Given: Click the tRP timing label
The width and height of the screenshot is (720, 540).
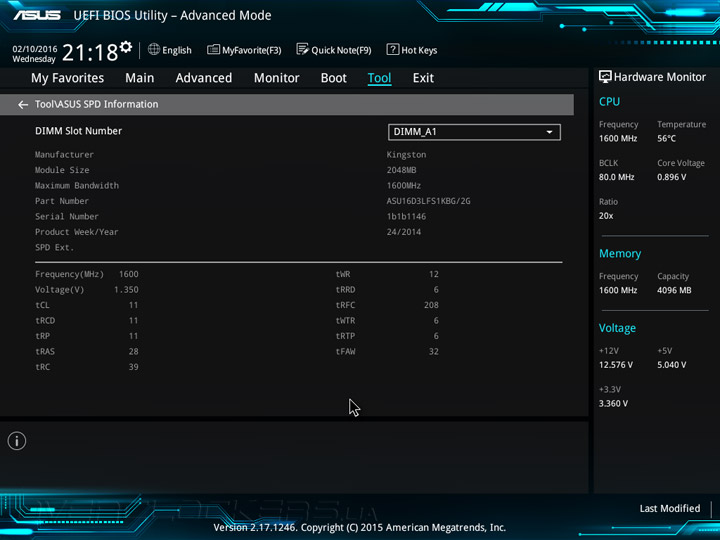Looking at the screenshot, I should coord(42,336).
